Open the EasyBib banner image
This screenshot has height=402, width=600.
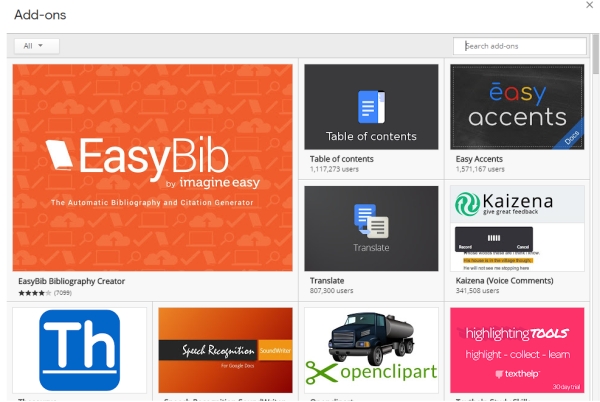click(x=153, y=168)
